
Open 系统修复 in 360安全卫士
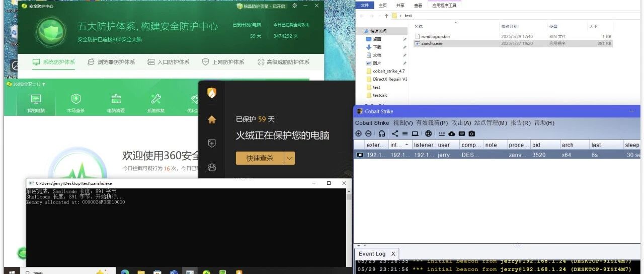[x=155, y=103]
